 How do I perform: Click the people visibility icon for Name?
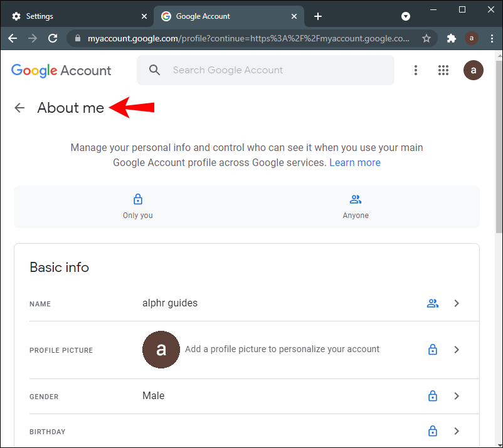point(432,303)
